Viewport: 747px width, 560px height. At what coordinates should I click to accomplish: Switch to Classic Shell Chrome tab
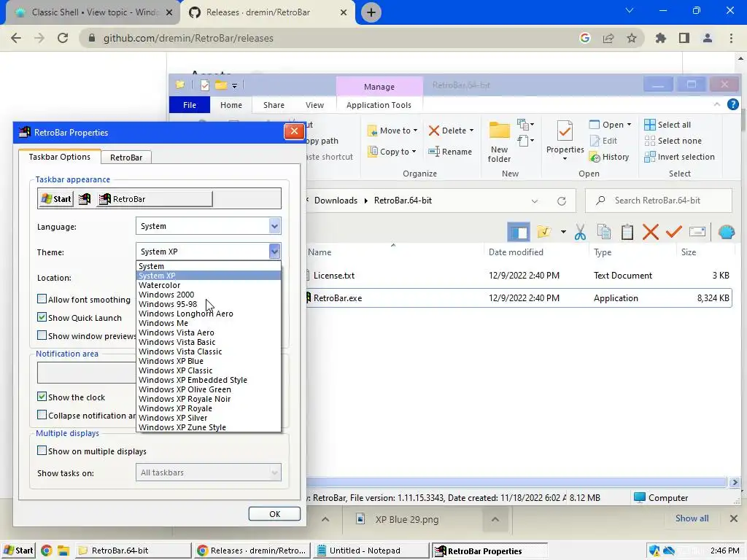[x=93, y=12]
